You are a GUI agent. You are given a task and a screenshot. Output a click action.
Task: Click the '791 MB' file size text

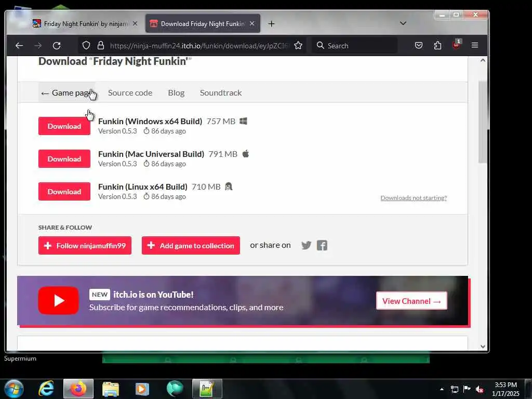(x=223, y=154)
